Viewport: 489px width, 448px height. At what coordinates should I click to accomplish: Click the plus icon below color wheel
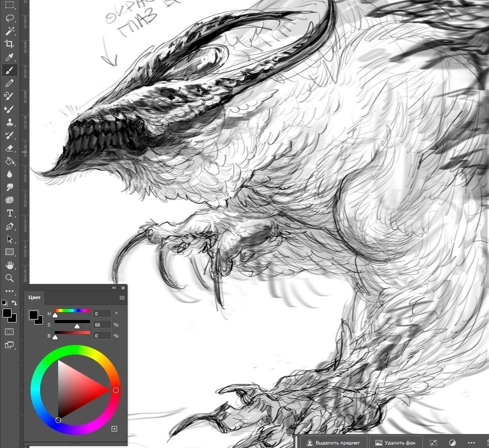point(115,428)
